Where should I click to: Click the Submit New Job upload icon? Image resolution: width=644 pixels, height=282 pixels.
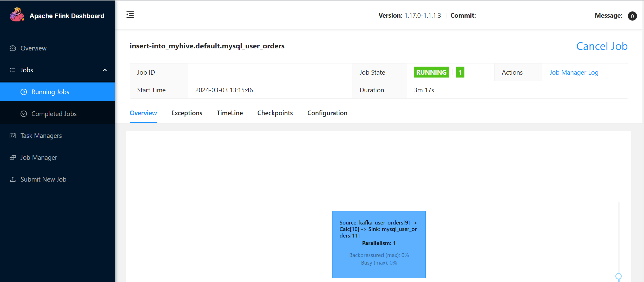click(x=13, y=180)
